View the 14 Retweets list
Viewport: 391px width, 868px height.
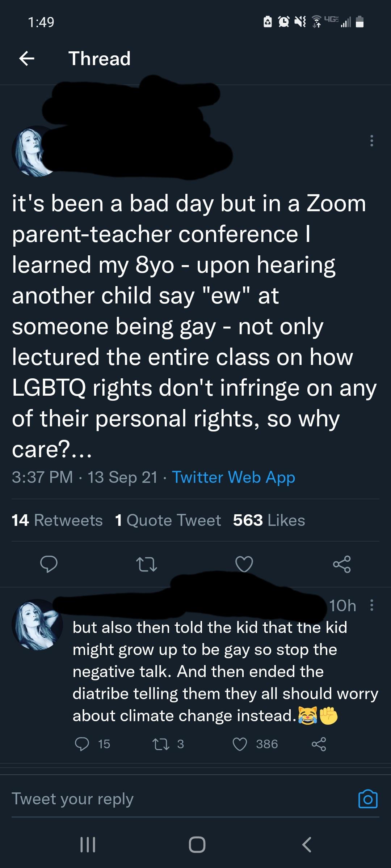coord(57,520)
